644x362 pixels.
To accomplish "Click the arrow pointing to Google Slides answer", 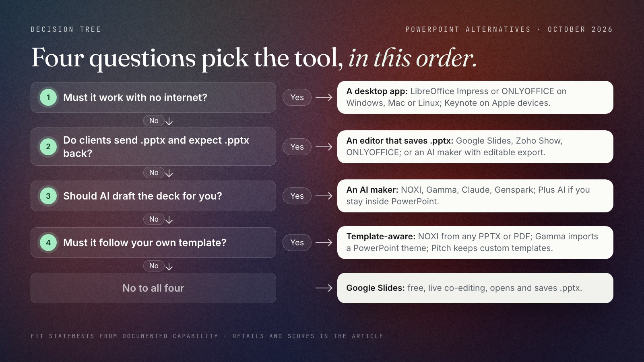I will pyautogui.click(x=324, y=288).
